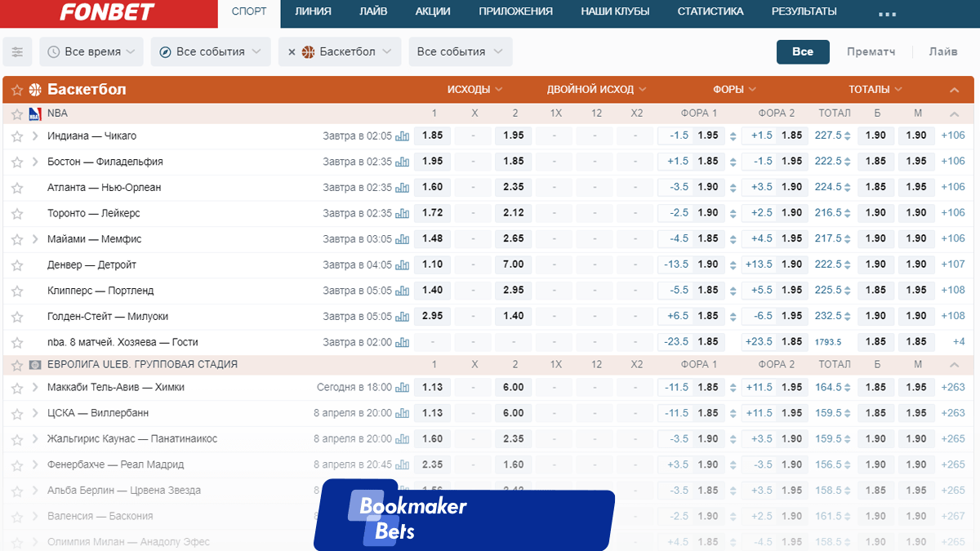Click statistics chart icon for Торонто — Лейкерс

[x=402, y=213]
